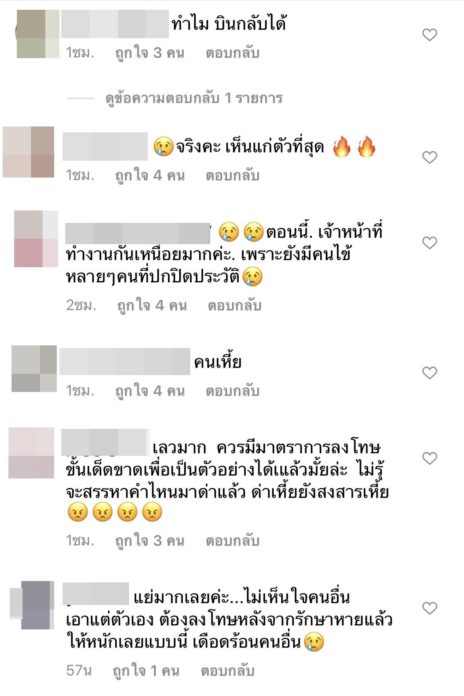Tap heart beside 'แย่มากเลยค่ะ' comment
This screenshot has height=696, width=464.
point(429,608)
